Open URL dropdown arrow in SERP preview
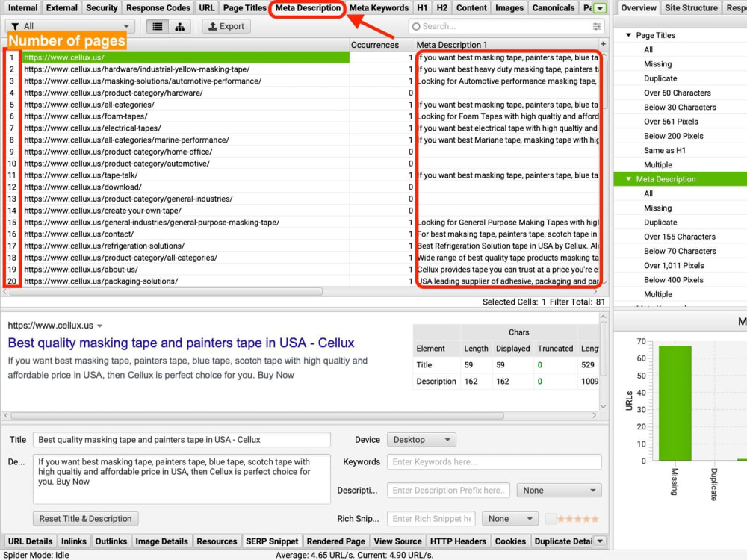This screenshot has height=560, width=747. click(99, 326)
